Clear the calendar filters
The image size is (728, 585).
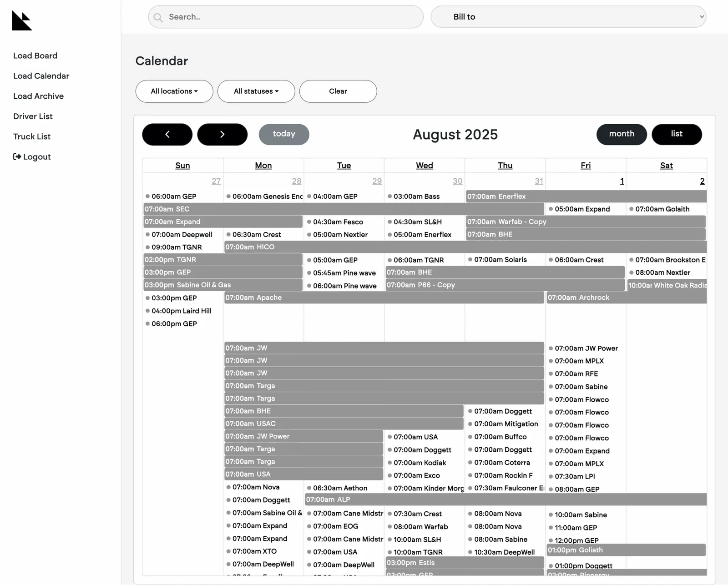click(338, 91)
